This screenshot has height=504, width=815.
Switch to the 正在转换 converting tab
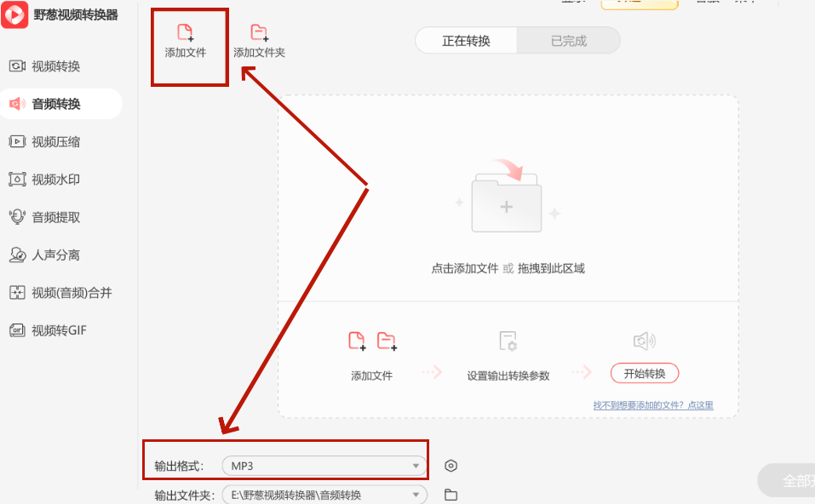[x=465, y=39]
